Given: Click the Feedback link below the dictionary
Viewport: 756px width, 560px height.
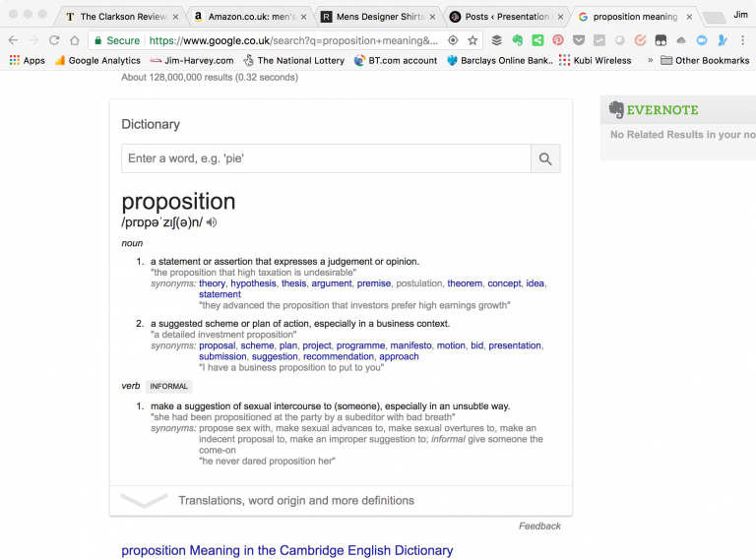Looking at the screenshot, I should tap(539, 527).
